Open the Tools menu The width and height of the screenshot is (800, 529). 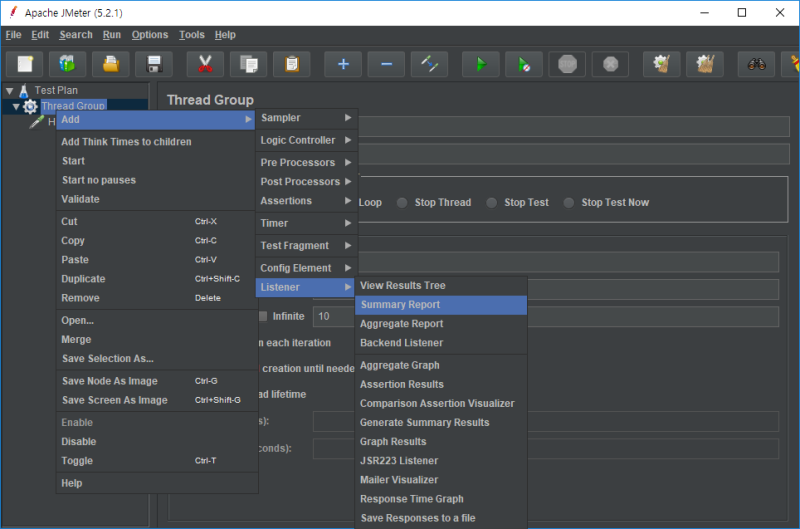(x=192, y=35)
